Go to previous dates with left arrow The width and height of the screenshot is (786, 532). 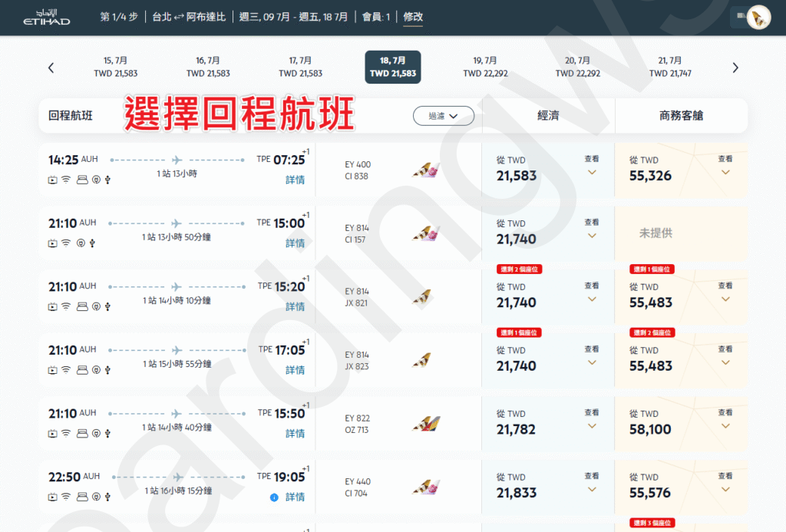[51, 68]
